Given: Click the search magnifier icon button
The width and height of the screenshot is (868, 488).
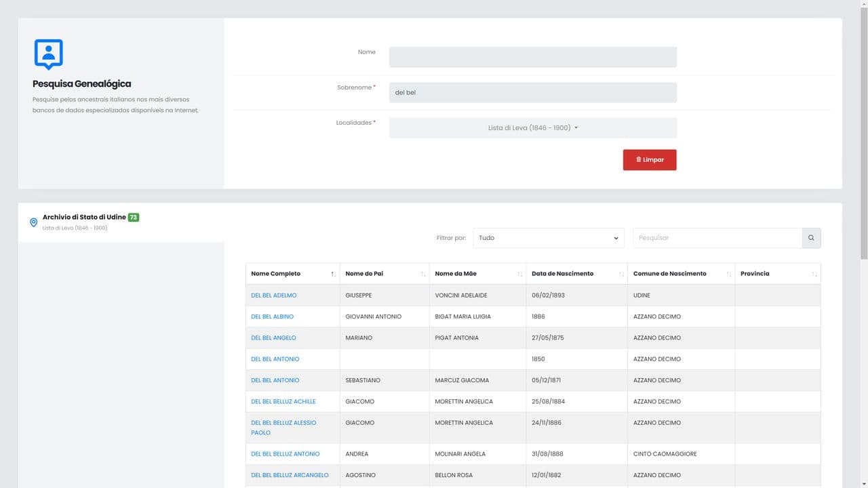Looking at the screenshot, I should (811, 238).
